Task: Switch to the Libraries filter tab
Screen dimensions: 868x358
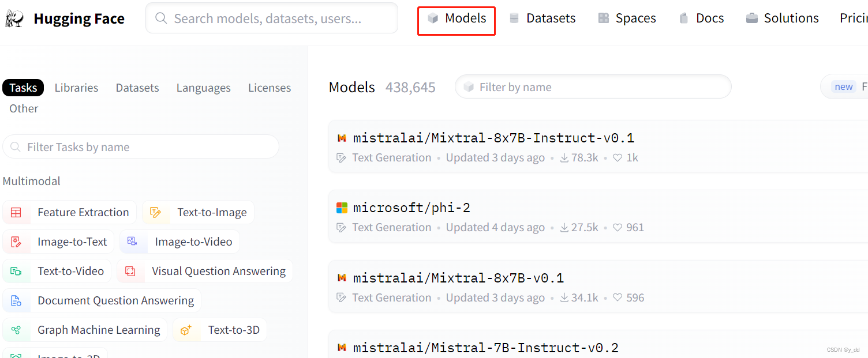Action: pos(76,88)
